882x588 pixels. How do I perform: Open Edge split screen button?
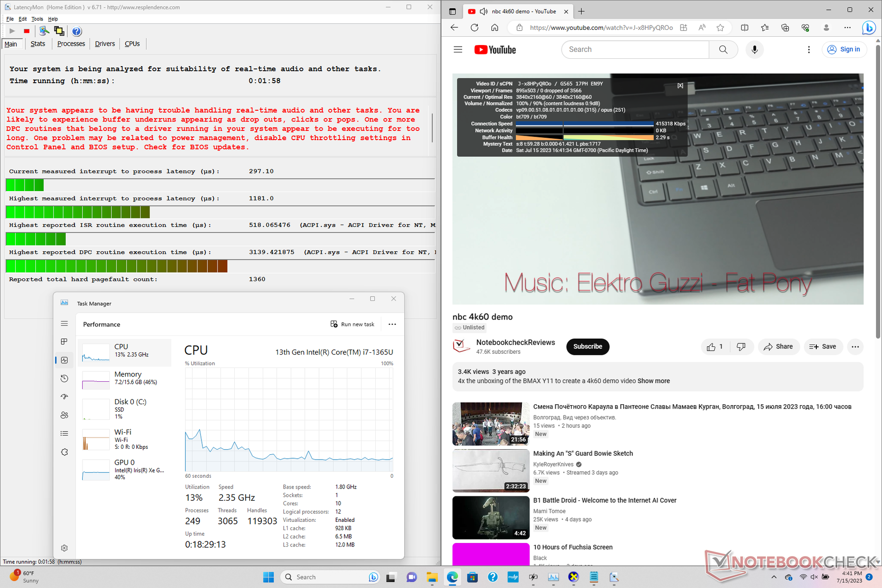point(745,27)
